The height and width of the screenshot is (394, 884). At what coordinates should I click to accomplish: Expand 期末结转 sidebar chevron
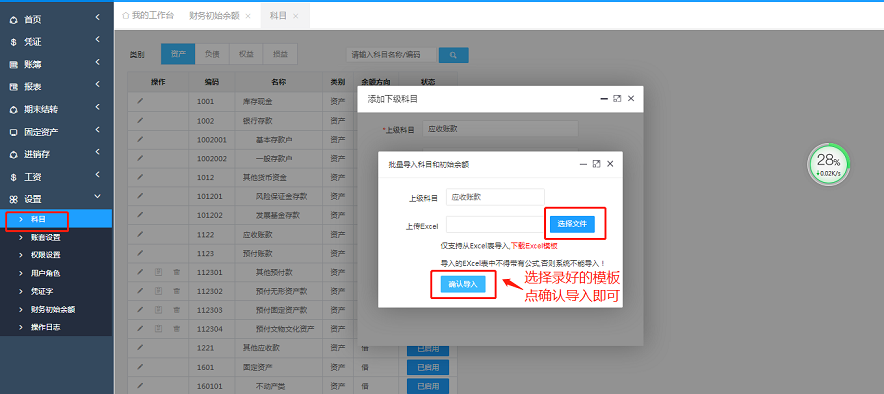pyautogui.click(x=98, y=107)
